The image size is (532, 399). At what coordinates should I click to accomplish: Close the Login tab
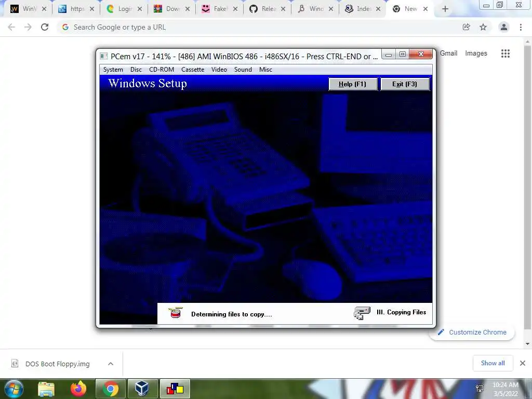(139, 9)
